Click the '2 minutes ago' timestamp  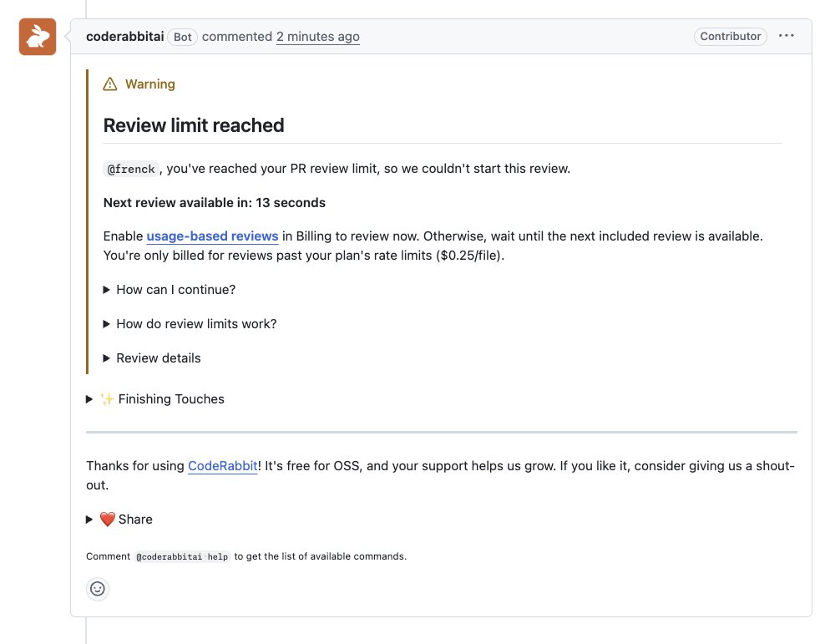317,37
